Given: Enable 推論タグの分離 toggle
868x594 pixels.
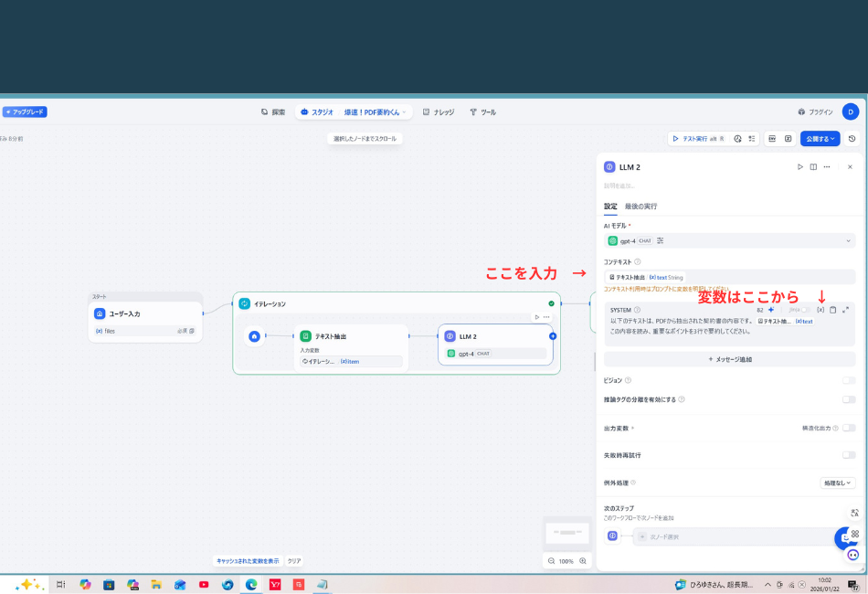Looking at the screenshot, I should 849,399.
